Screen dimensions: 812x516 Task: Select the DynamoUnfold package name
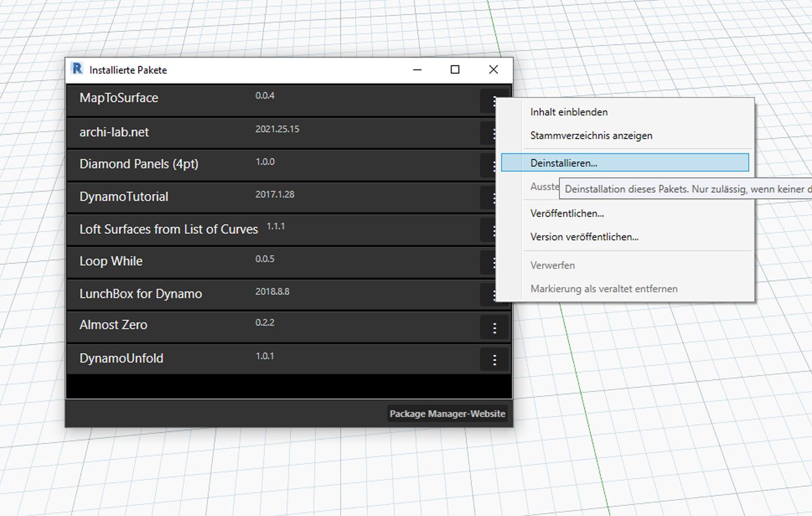tap(121, 358)
